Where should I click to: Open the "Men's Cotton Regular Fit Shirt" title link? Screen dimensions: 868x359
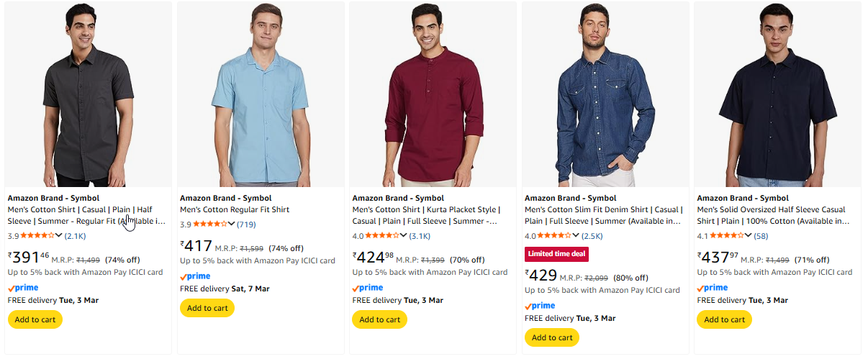[235, 209]
